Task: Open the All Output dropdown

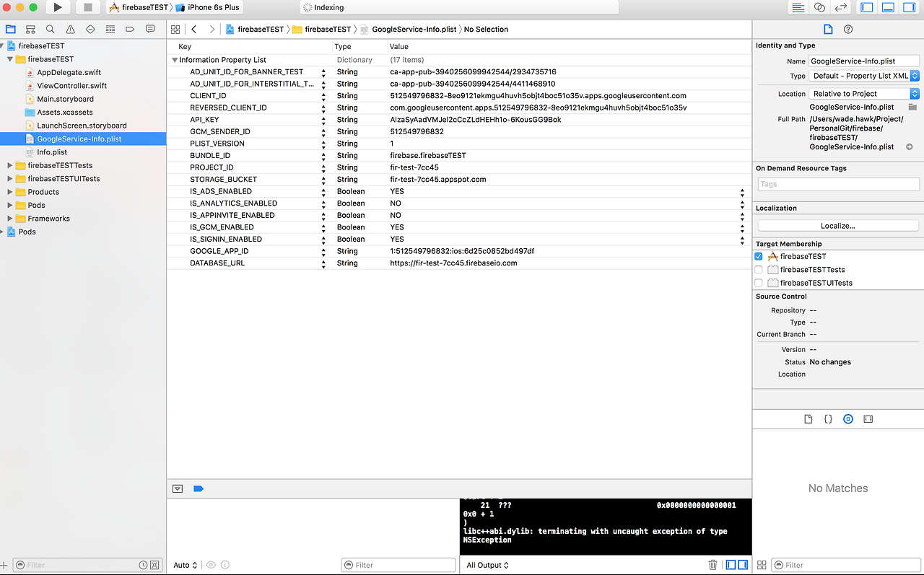Action: 487,565
